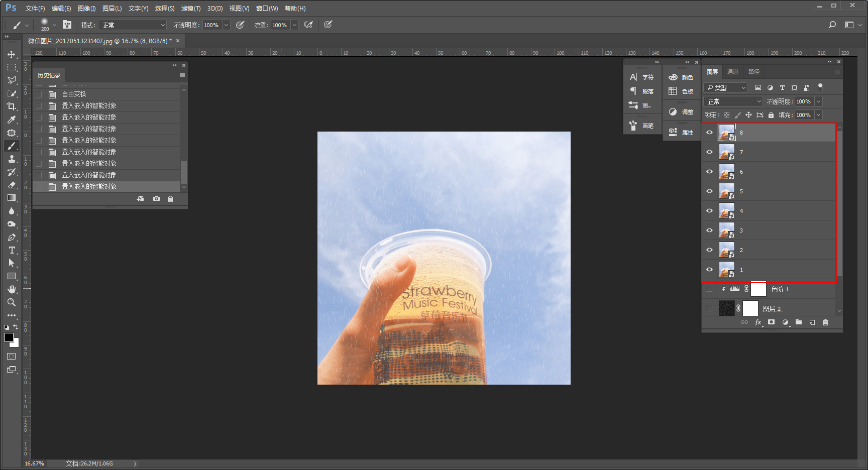This screenshot has width=868, height=470.
Task: Create a new layer in Layers panel
Action: tap(812, 322)
